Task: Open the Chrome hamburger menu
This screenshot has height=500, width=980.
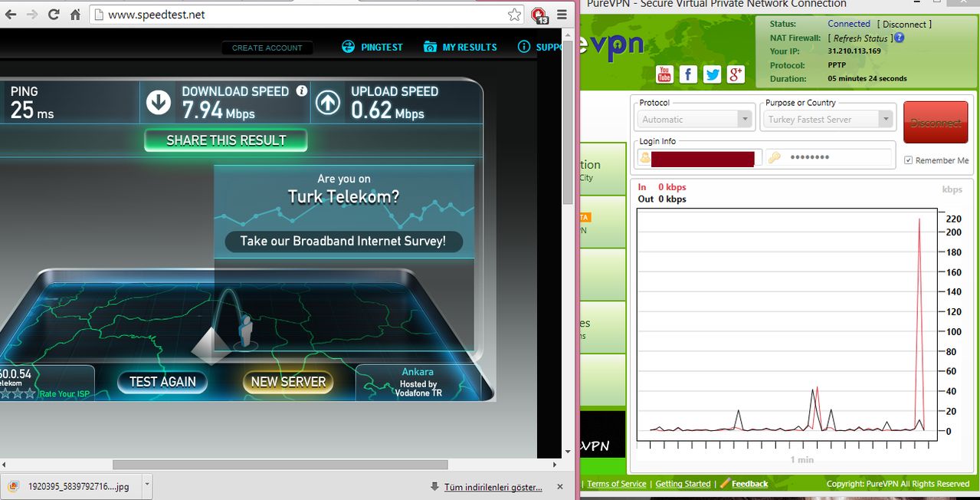Action: point(562,15)
